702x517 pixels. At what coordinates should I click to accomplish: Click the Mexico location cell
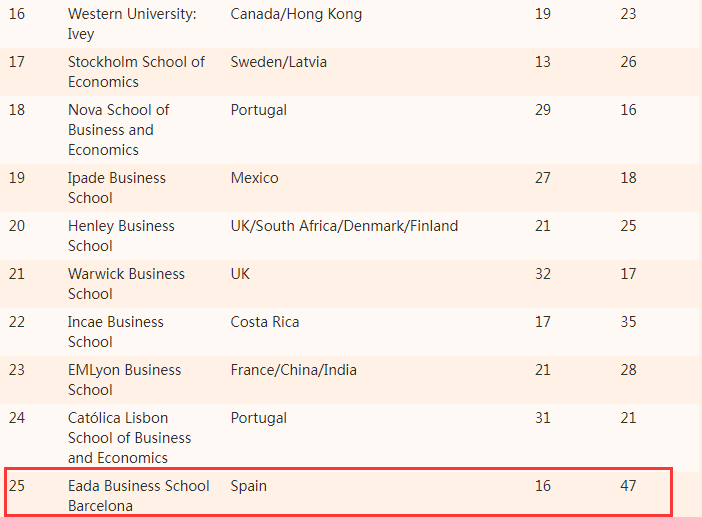pyautogui.click(x=254, y=178)
